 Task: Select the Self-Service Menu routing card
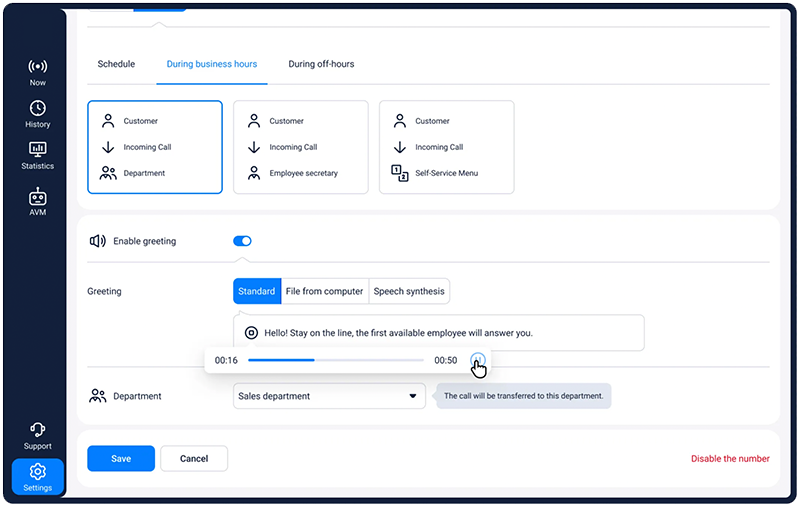point(446,147)
